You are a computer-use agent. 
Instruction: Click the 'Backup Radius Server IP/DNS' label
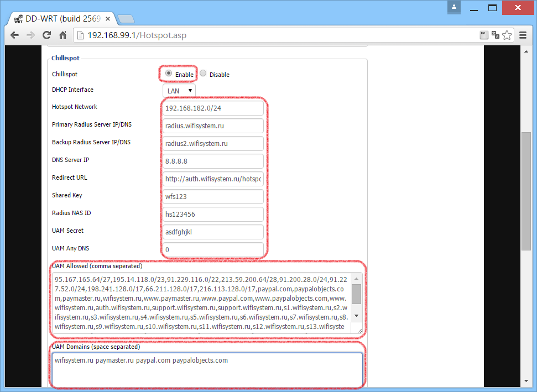point(91,142)
